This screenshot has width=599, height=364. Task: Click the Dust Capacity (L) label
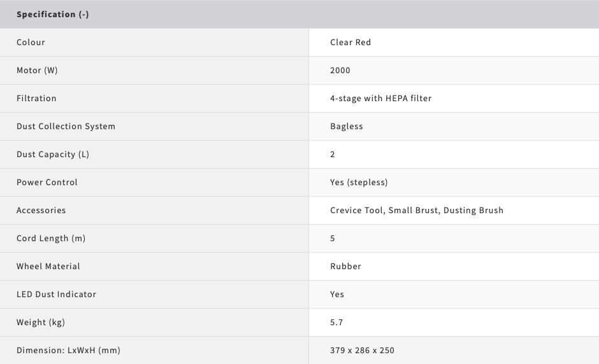53,154
